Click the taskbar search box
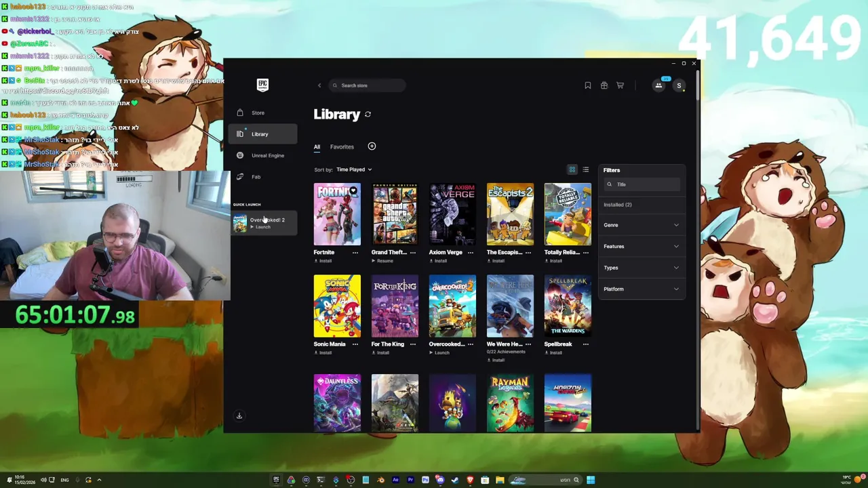The width and height of the screenshot is (868, 488). 546,480
